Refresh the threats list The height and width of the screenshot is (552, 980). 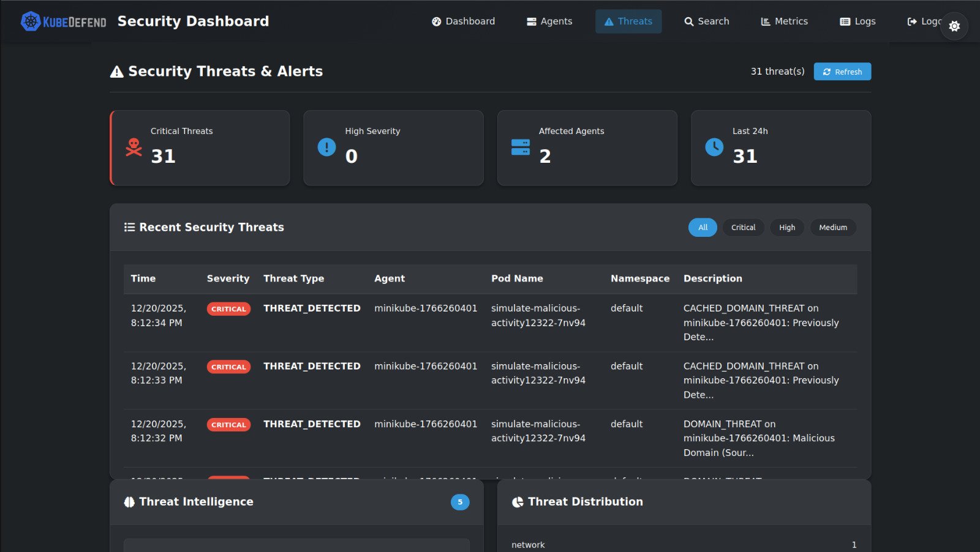[842, 72]
